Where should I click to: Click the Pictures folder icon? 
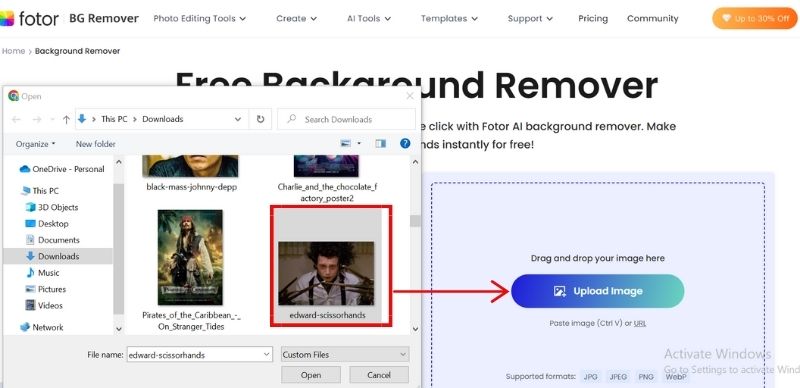tap(31, 289)
